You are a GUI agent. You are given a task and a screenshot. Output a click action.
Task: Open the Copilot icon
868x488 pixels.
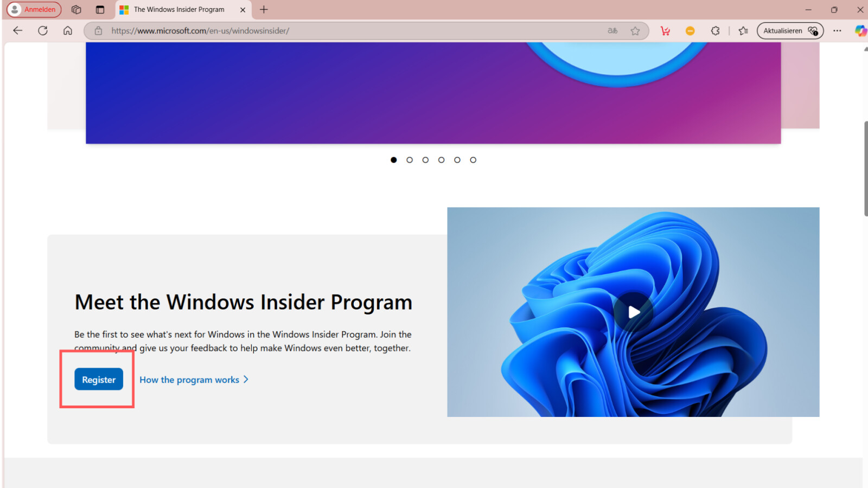(860, 31)
